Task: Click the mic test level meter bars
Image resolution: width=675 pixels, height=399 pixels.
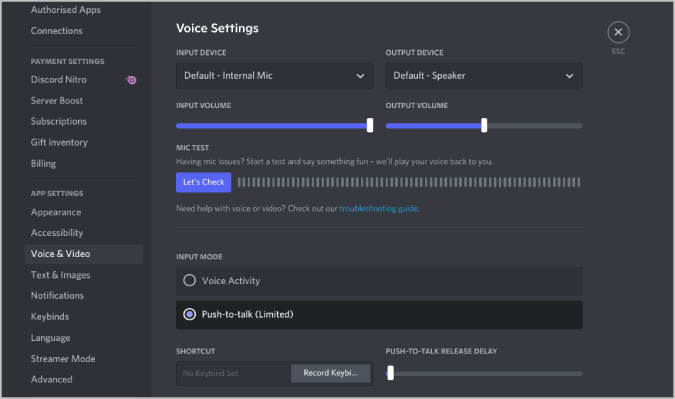Action: pyautogui.click(x=409, y=182)
